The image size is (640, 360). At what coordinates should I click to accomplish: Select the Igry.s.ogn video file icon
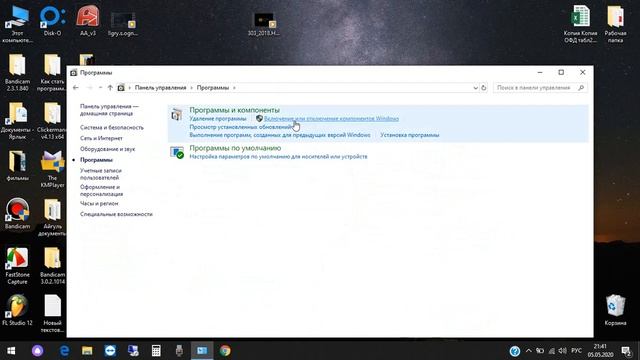point(123,24)
